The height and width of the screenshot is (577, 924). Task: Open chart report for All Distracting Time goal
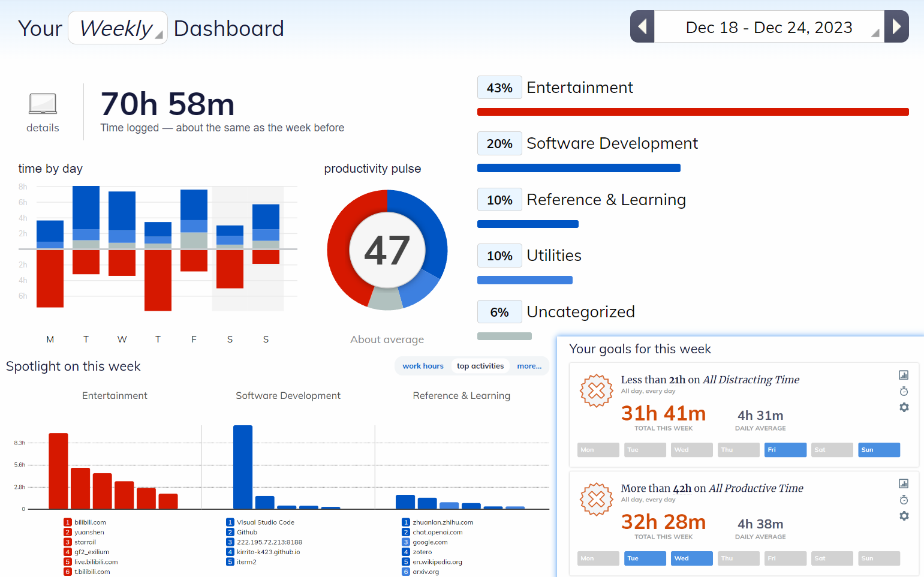click(904, 375)
